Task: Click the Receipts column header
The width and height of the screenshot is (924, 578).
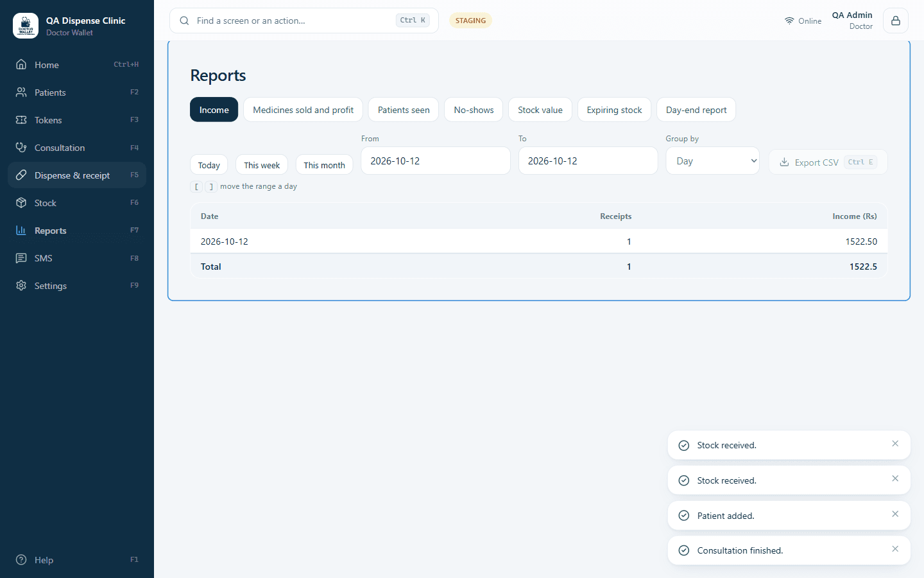Action: (616, 216)
